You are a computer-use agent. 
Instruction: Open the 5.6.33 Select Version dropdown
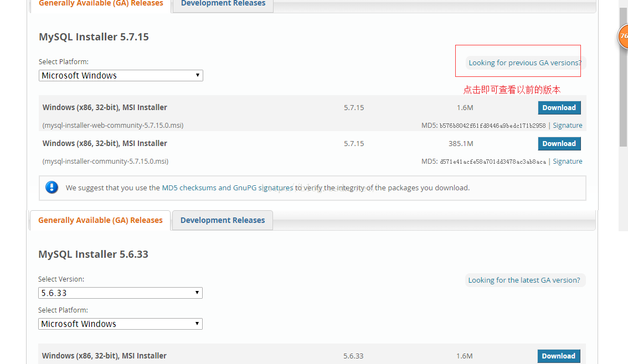coord(120,293)
